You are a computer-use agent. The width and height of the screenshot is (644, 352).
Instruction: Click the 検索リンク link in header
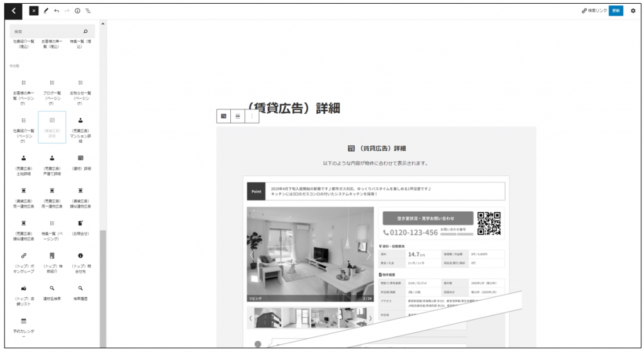point(594,11)
